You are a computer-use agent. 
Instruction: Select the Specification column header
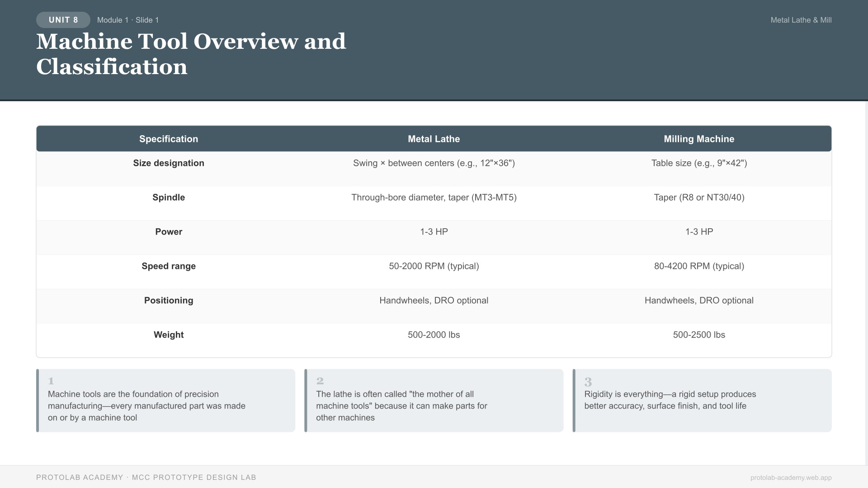pyautogui.click(x=169, y=139)
